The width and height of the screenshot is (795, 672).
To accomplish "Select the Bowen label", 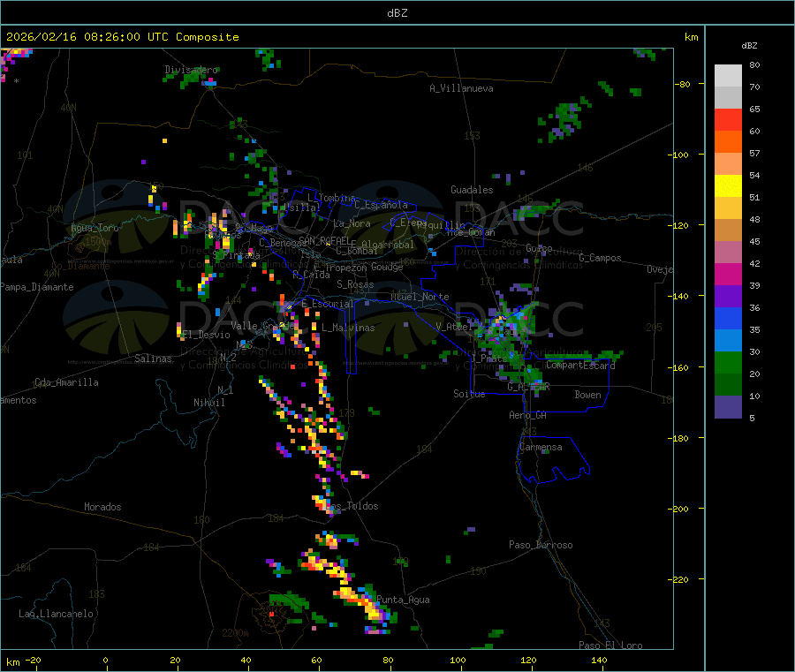I will [x=587, y=395].
